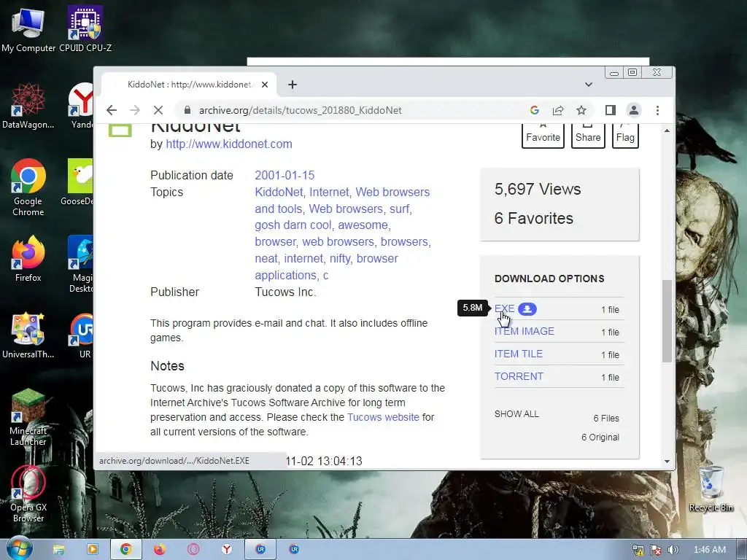Click the browser forward arrow
The width and height of the screenshot is (747, 560).
point(135,111)
